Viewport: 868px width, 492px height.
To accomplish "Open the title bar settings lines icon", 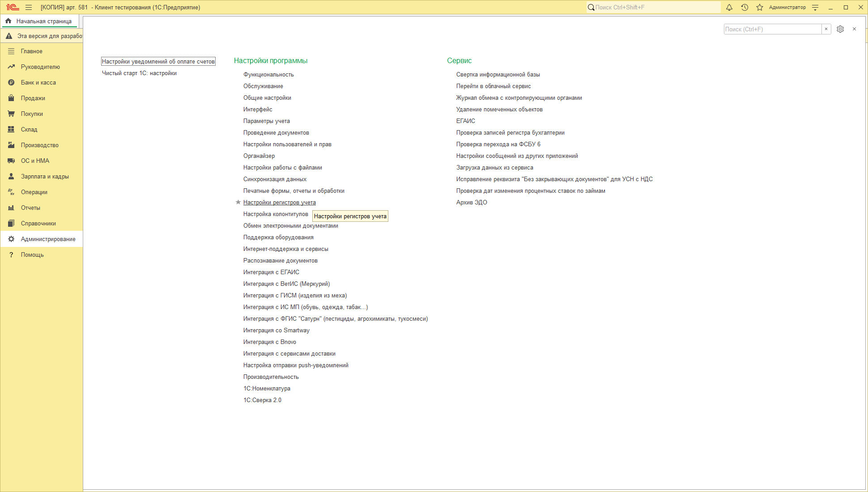I will coord(815,7).
